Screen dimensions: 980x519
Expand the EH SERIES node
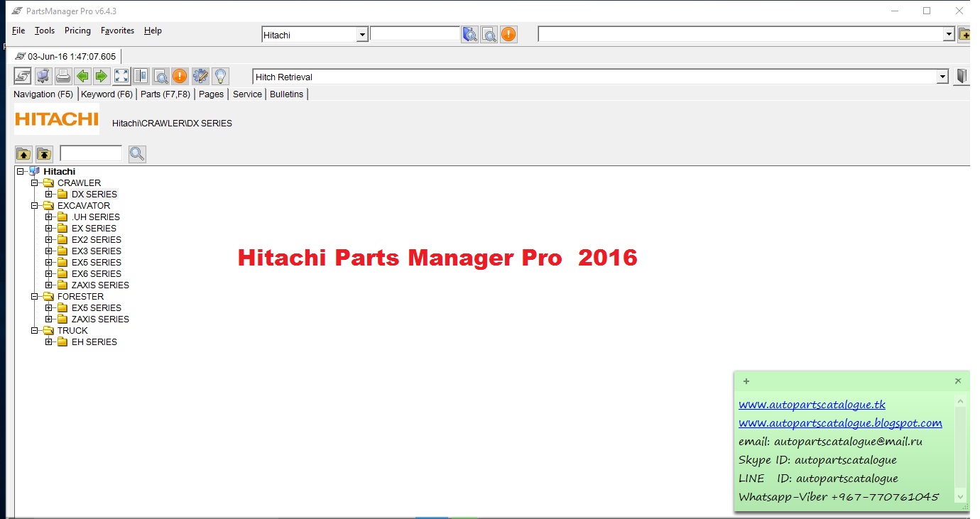(x=48, y=342)
